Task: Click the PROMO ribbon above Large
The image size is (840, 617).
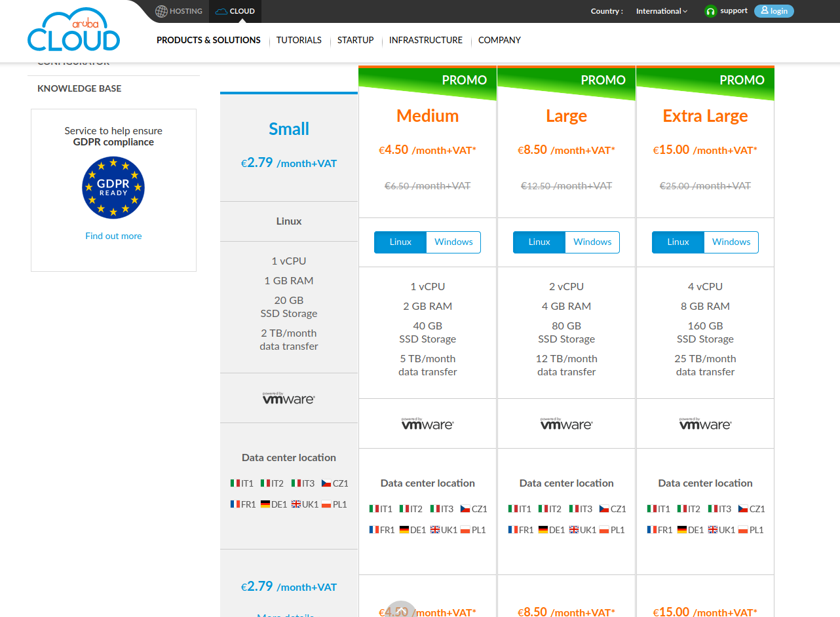Action: [567, 83]
